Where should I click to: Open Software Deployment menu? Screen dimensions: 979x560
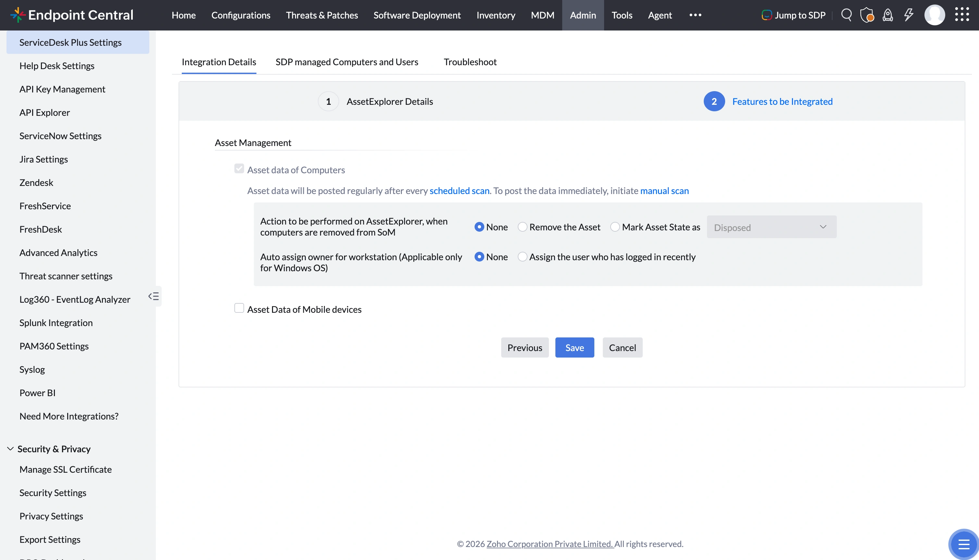tap(417, 15)
